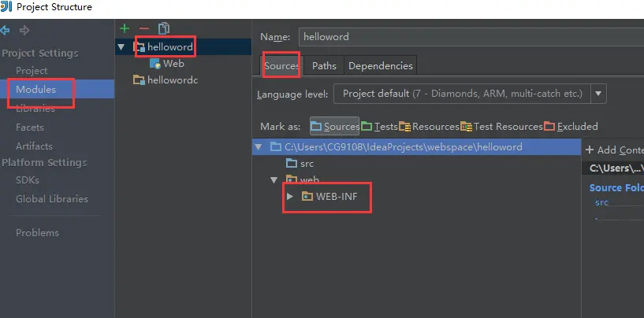644x318 pixels.
Task: Open Global Libraries settings
Action: (52, 199)
